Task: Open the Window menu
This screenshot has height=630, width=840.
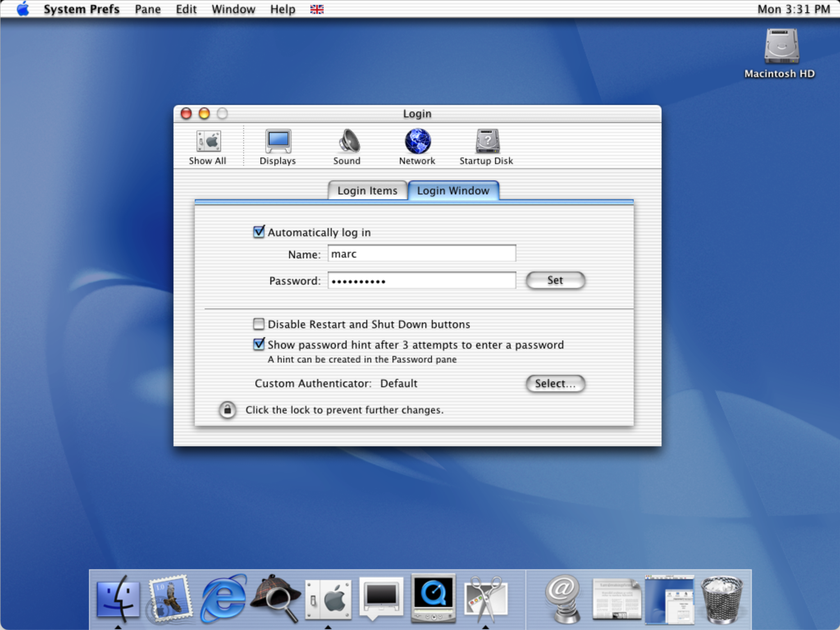Action: [233, 9]
